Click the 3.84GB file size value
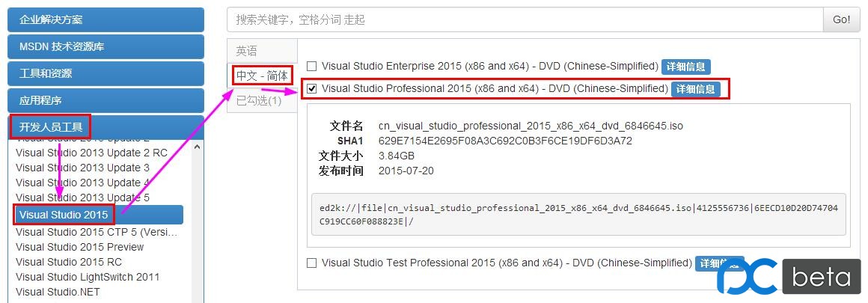Viewport: 868px width, 303px height. (397, 156)
